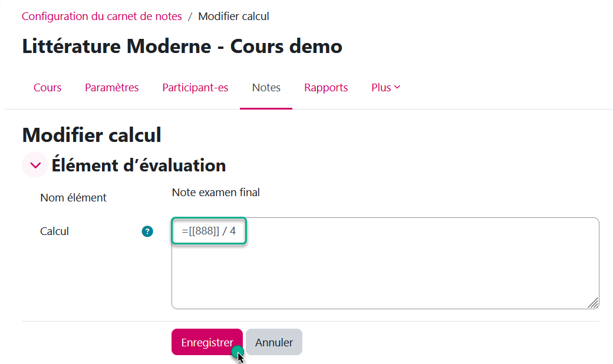Select the Notes tab

coord(266,88)
